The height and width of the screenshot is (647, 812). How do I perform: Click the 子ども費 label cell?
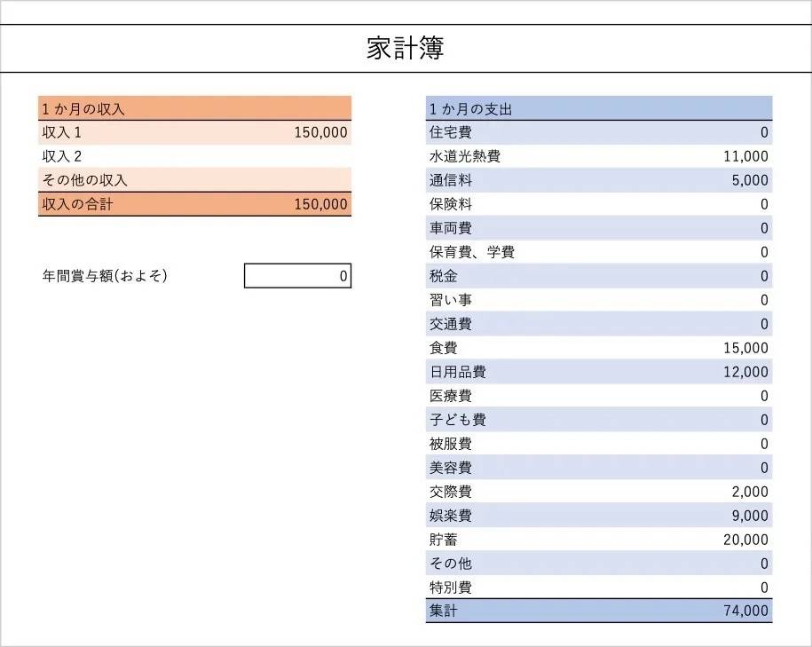458,420
